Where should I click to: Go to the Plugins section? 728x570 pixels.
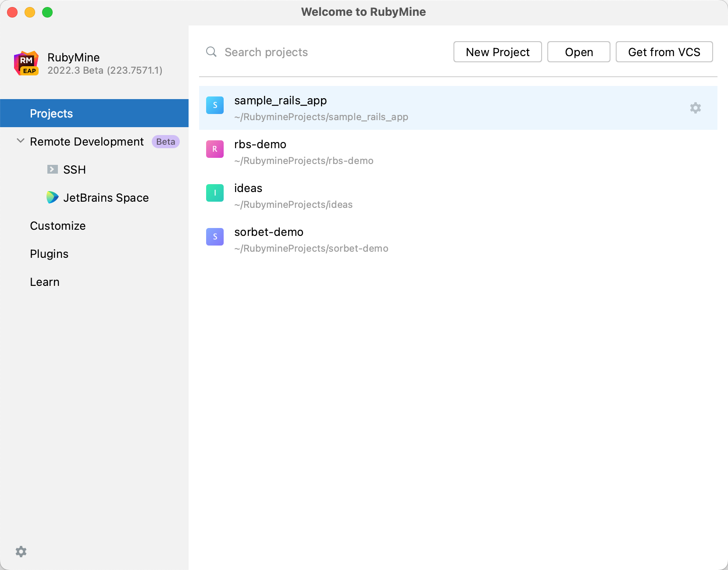(49, 254)
